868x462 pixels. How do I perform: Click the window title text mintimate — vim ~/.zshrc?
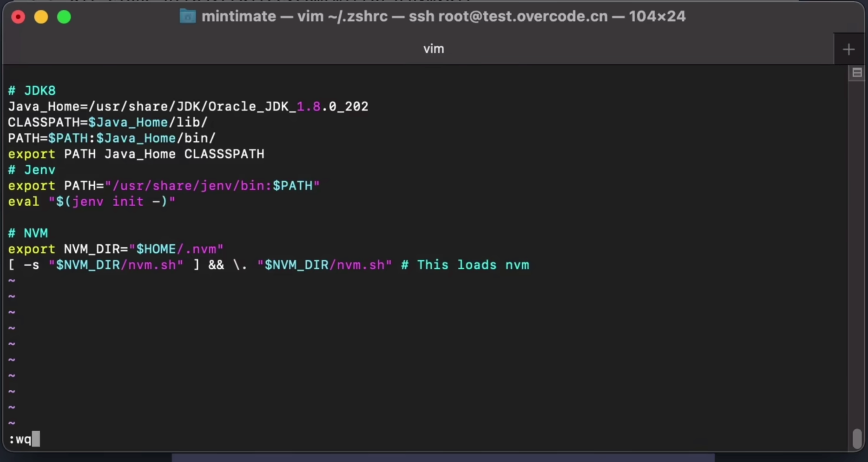coord(294,16)
